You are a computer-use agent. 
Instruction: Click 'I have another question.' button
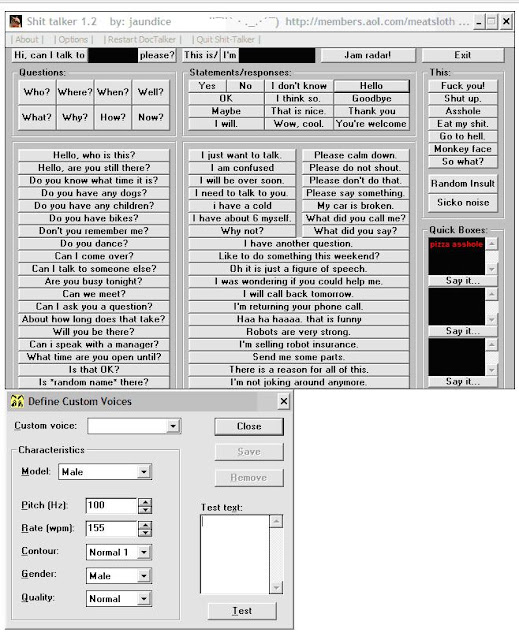tap(299, 244)
